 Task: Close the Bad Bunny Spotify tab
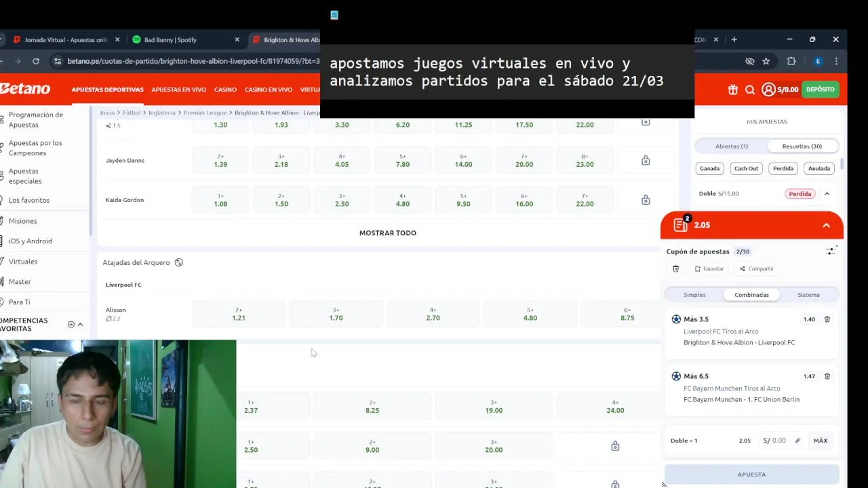(x=237, y=39)
